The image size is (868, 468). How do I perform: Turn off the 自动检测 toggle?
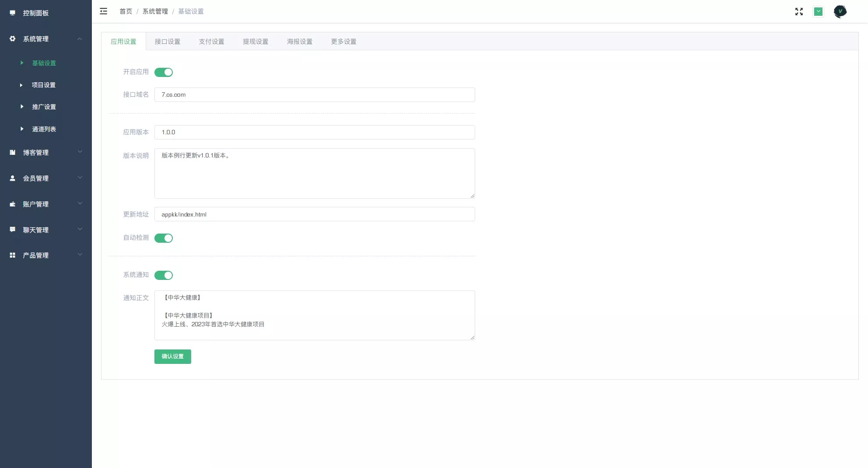click(x=164, y=238)
